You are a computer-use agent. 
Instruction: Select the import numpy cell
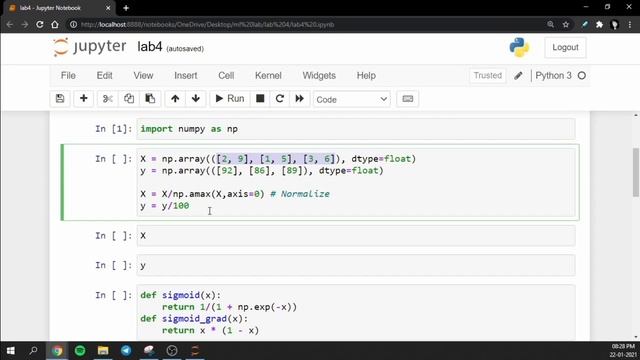pyautogui.click(x=356, y=129)
